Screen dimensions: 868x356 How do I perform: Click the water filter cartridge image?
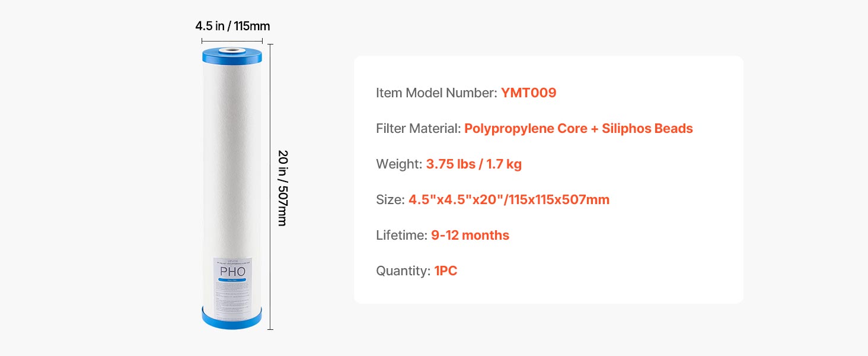point(232,187)
